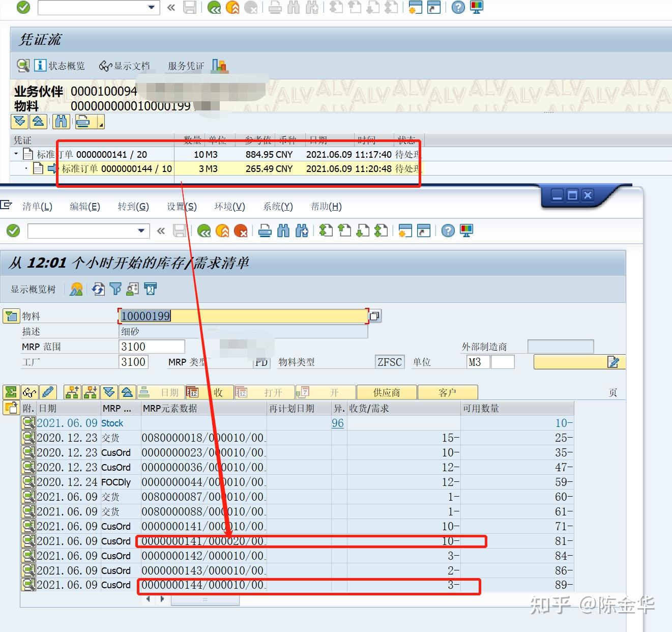This screenshot has height=632, width=672.
Task: Click Find binoculars in stock/requirements toolbar
Action: 283,231
